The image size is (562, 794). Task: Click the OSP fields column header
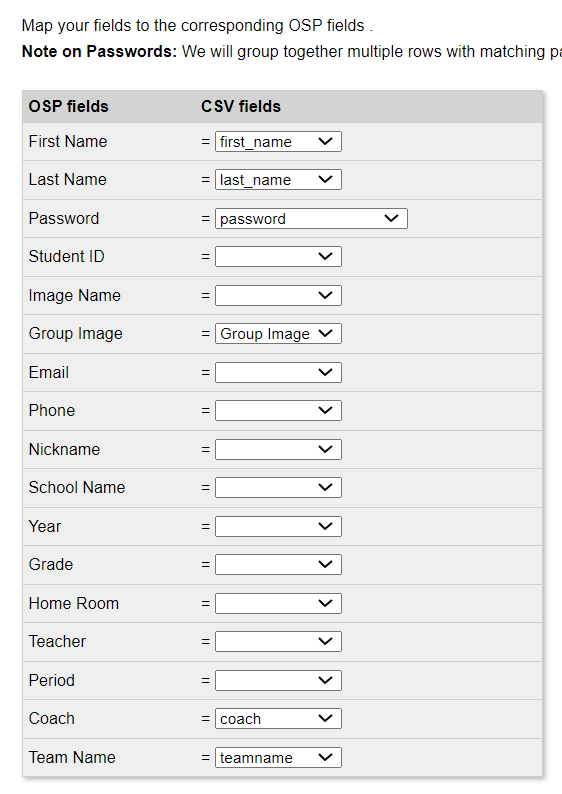pos(68,106)
